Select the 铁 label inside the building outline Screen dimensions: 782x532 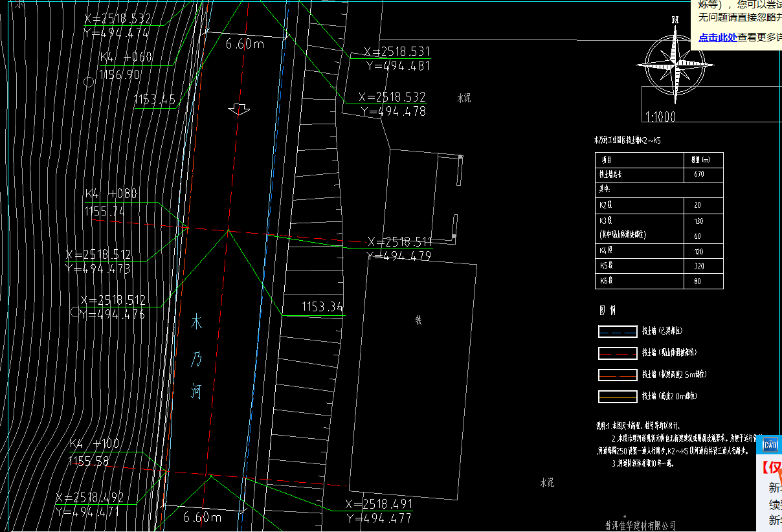click(418, 320)
